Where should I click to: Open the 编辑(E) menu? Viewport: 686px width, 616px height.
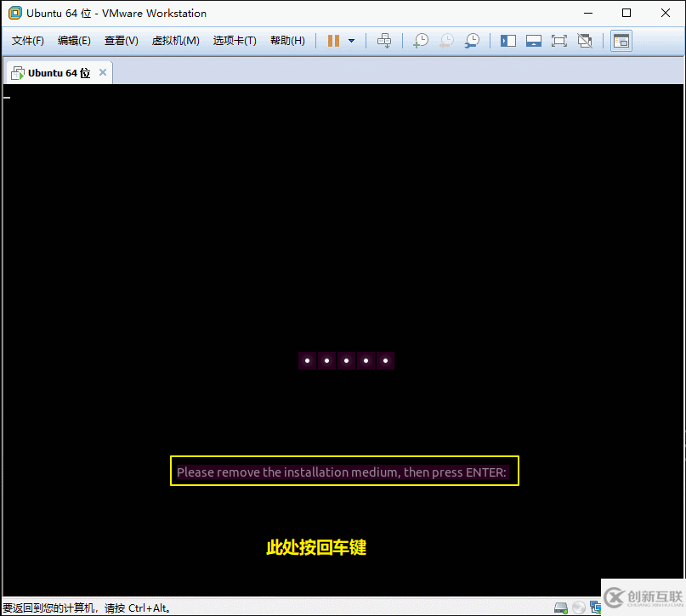pyautogui.click(x=74, y=41)
